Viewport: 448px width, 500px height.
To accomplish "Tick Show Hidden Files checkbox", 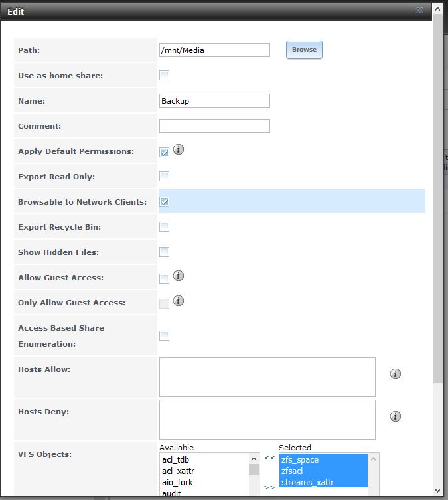I will point(164,252).
